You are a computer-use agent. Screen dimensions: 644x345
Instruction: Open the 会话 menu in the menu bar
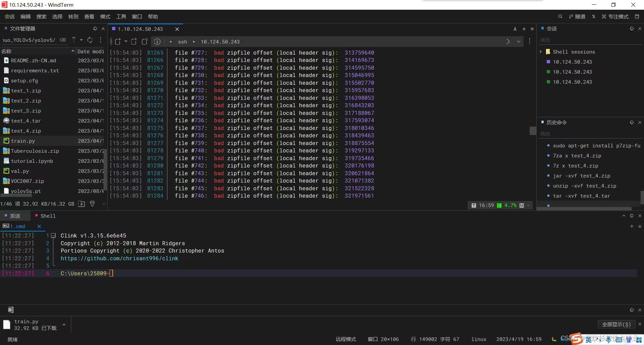pos(9,16)
